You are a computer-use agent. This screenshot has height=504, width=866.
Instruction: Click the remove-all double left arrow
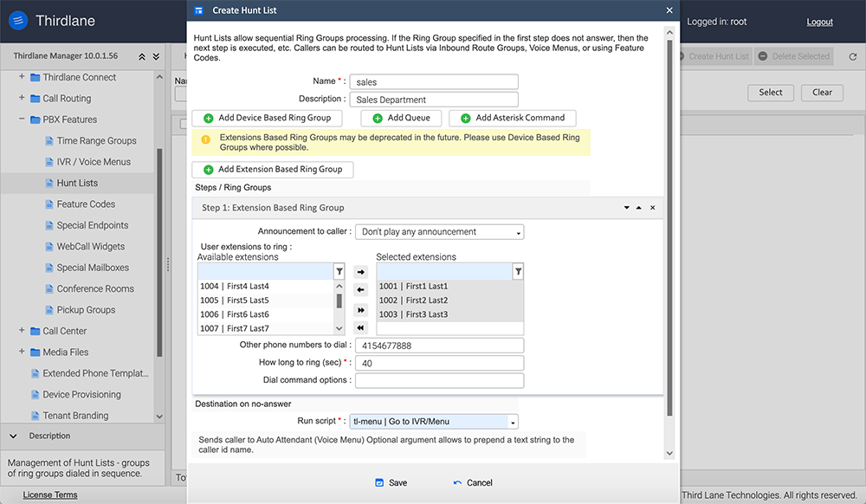pos(361,328)
